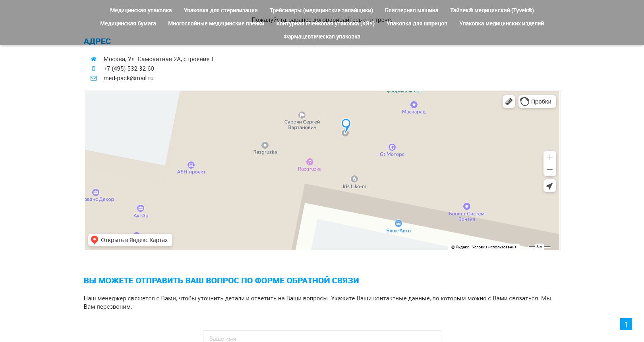Screen dimensions: 644x342
Task: Go to Трейсилеры (медицинские запайщики)
Action: [321, 10]
